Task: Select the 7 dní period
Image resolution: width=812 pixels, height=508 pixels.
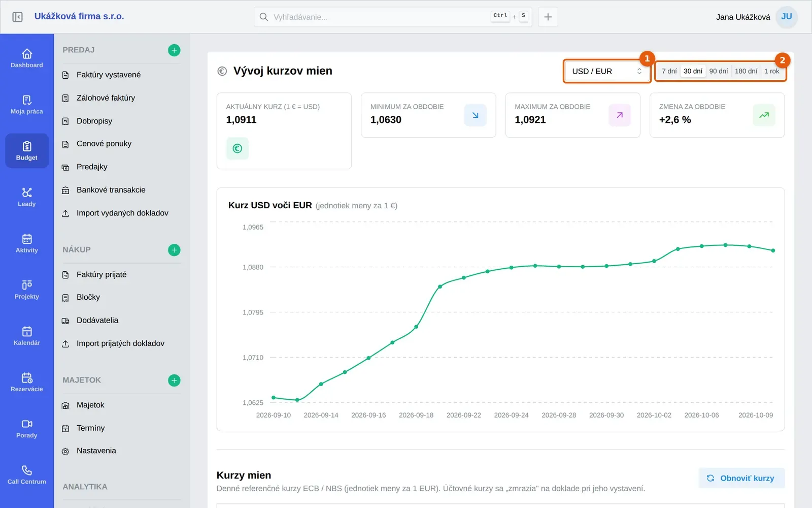Action: tap(669, 71)
